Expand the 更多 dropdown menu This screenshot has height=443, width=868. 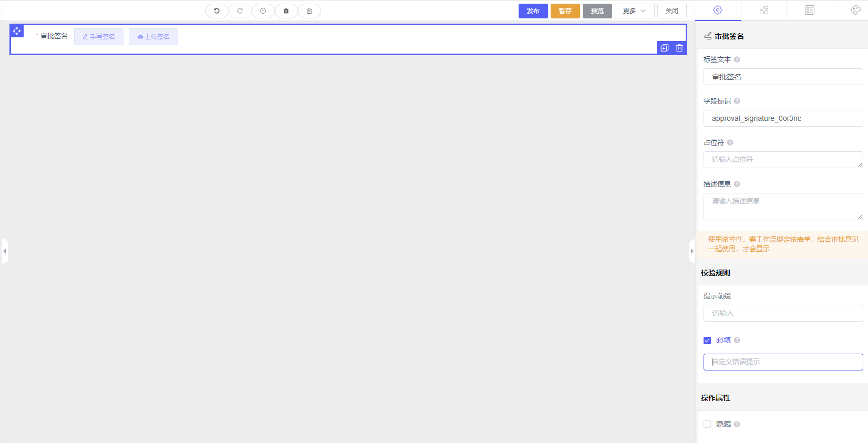tap(634, 11)
